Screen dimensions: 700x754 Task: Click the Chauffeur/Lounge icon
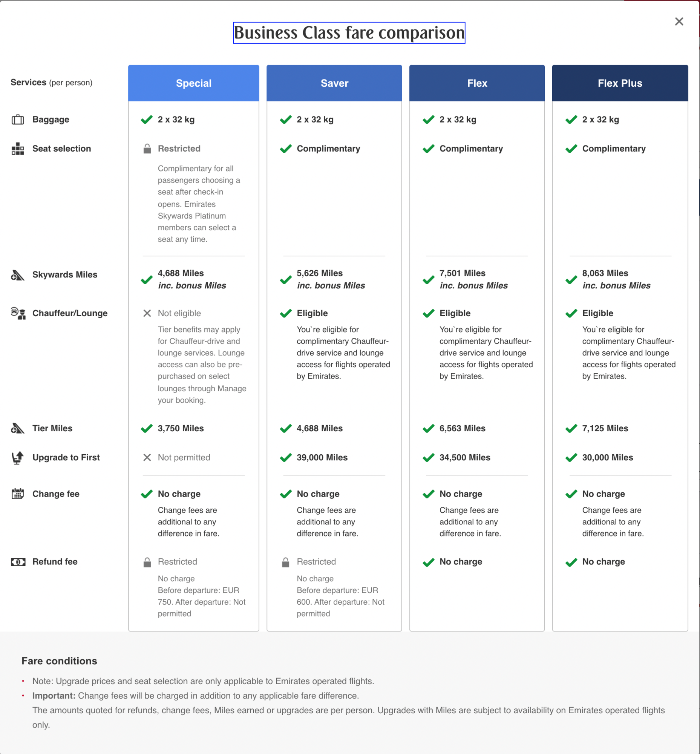click(x=18, y=313)
